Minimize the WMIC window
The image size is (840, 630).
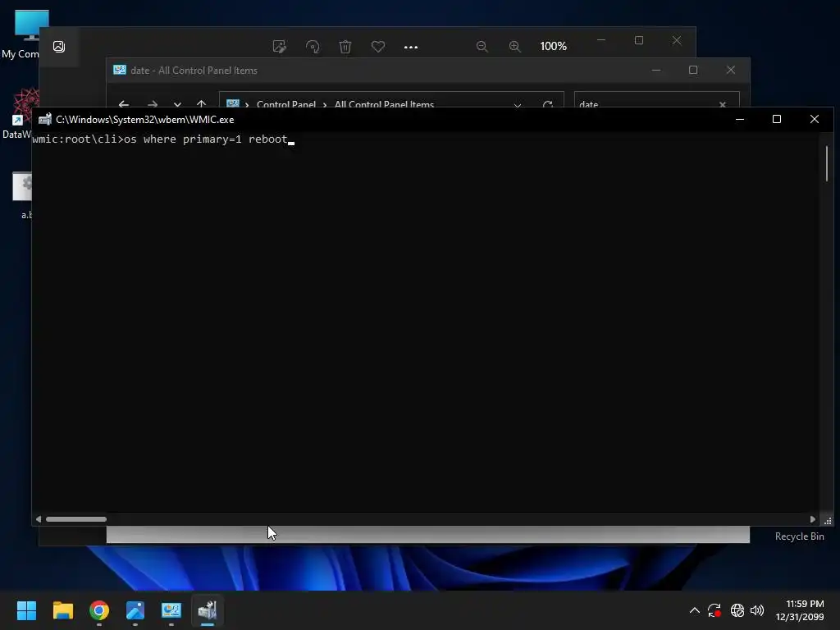tap(740, 119)
